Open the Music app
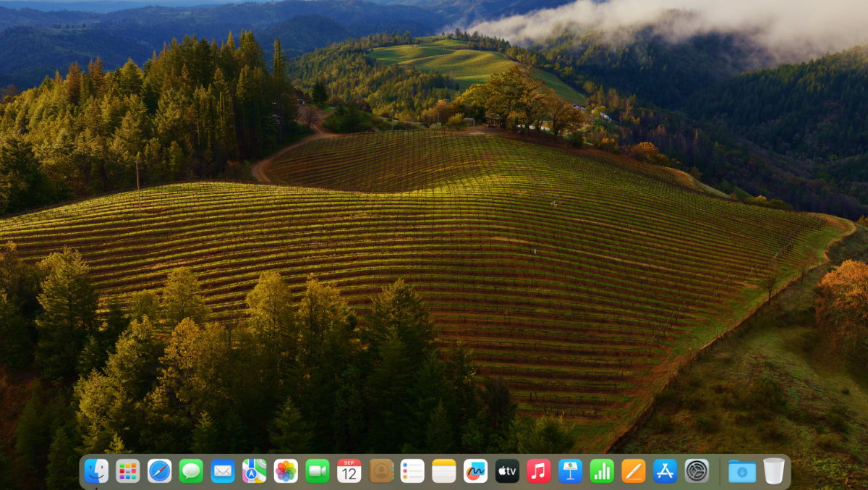This screenshot has width=868, height=490. pos(539,471)
